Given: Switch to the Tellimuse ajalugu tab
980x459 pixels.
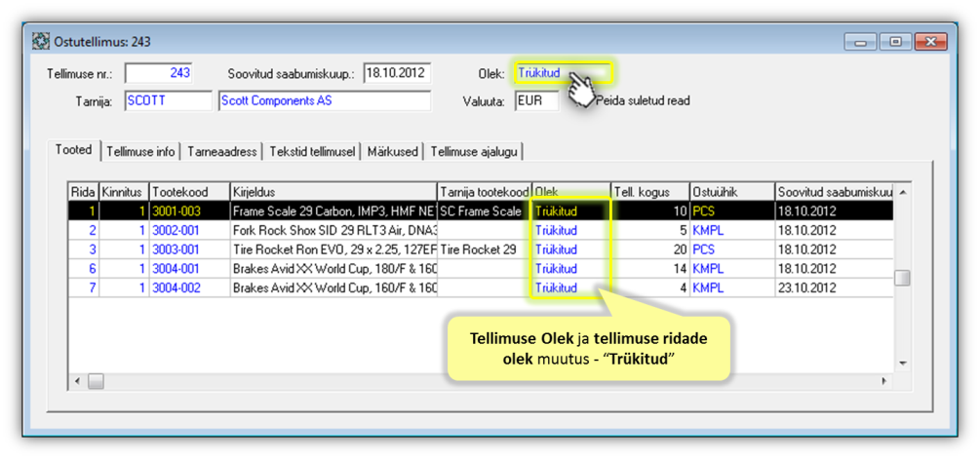Looking at the screenshot, I should pyautogui.click(x=474, y=152).
